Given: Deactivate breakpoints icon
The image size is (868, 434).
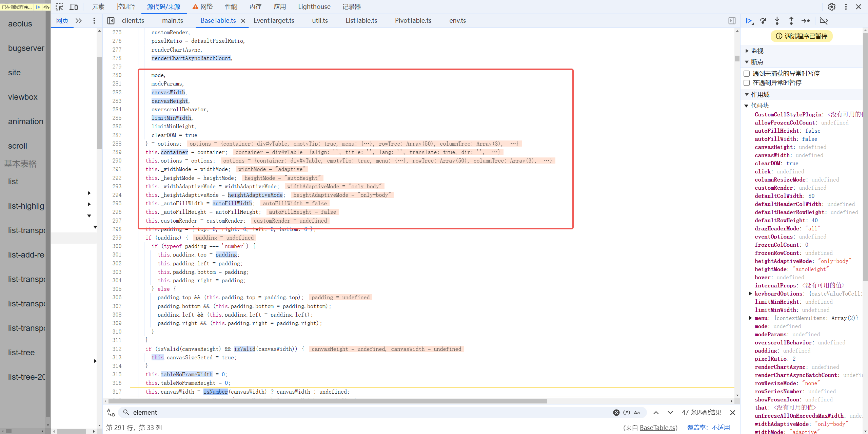Looking at the screenshot, I should click(824, 21).
